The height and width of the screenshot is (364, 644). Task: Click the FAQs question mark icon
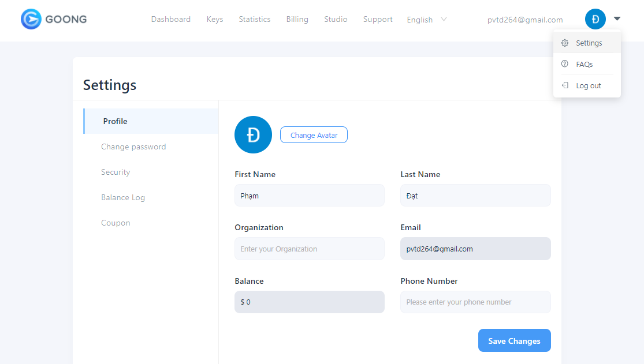(565, 64)
